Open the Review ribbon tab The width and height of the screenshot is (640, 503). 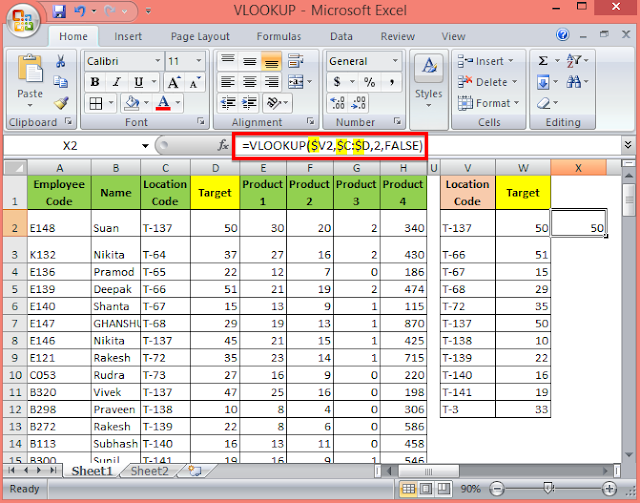[x=398, y=36]
